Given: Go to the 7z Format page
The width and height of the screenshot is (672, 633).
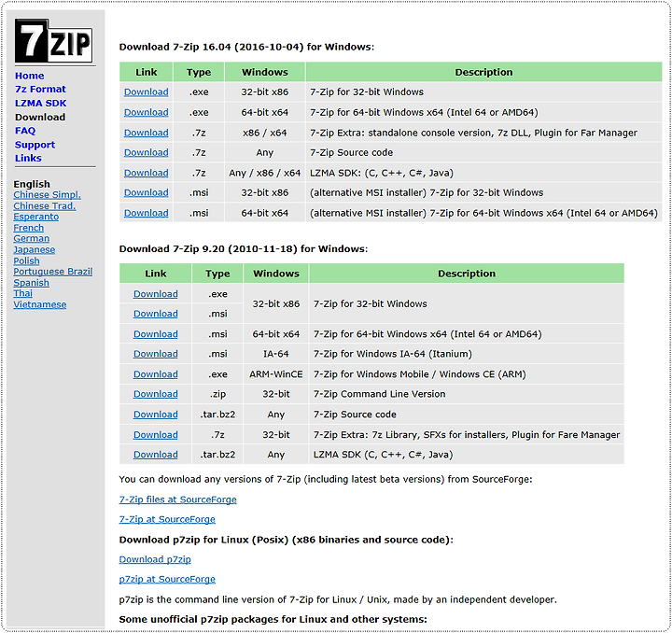Looking at the screenshot, I should pos(40,89).
